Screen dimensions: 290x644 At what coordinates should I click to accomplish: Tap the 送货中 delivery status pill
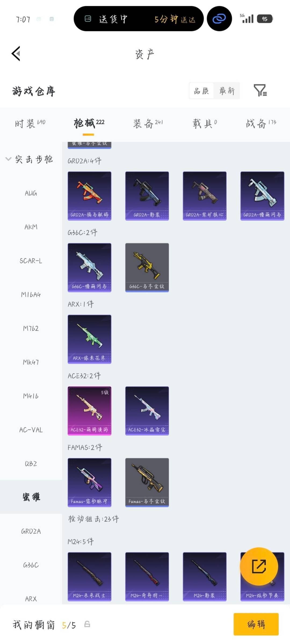click(139, 19)
